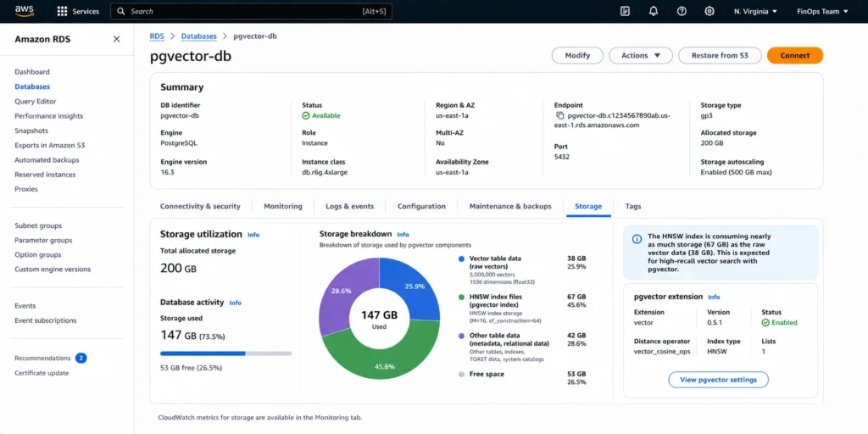Viewport: 868px width, 434px height.
Task: Select the Storage tab
Action: 588,206
